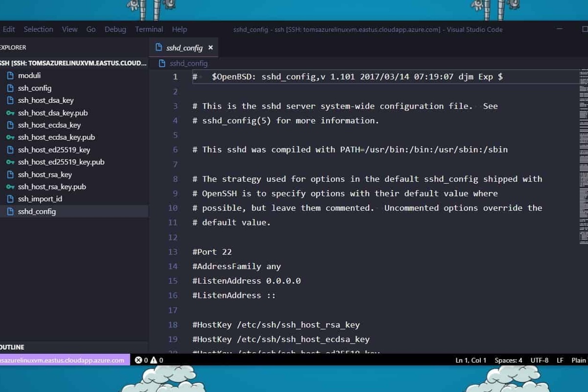Open the Edit menu
Screen dimensions: 588x392
coord(9,29)
